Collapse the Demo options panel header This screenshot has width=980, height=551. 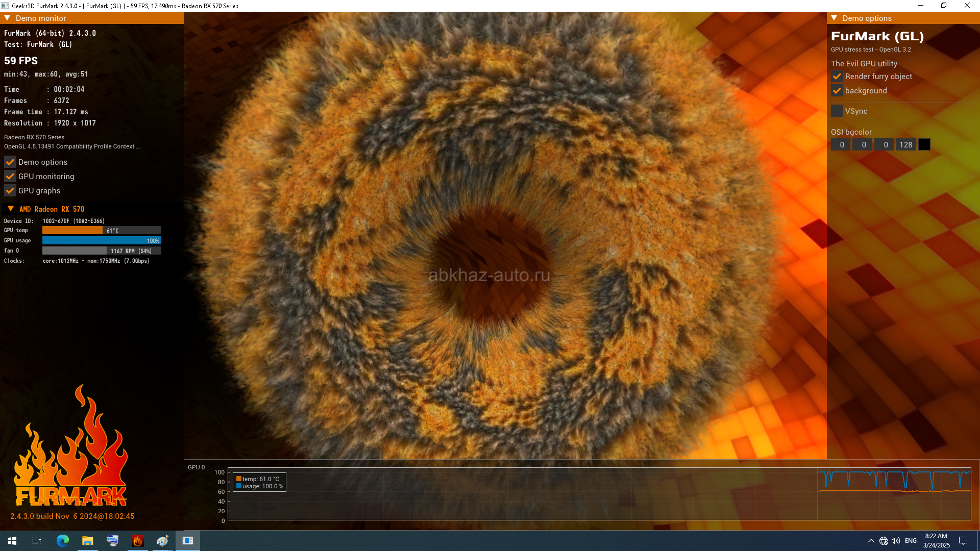pyautogui.click(x=834, y=18)
